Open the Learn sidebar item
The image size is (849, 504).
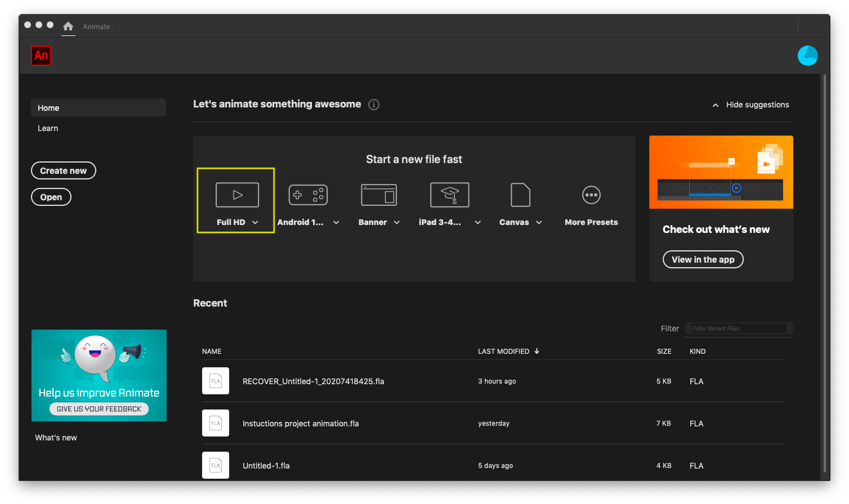(48, 128)
